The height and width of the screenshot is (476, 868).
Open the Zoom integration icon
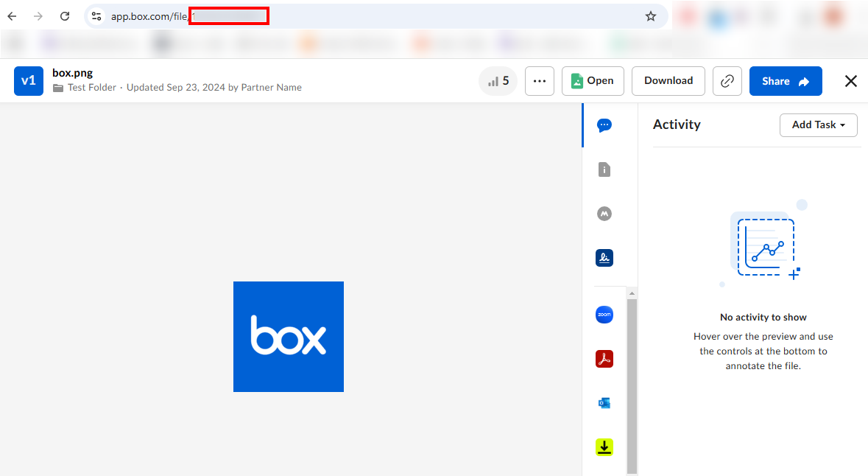(604, 315)
